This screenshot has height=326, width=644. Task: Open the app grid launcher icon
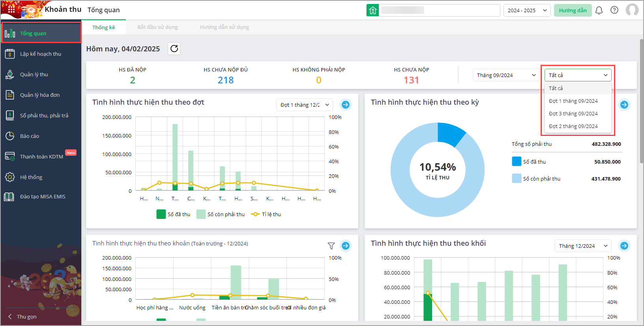click(x=11, y=9)
